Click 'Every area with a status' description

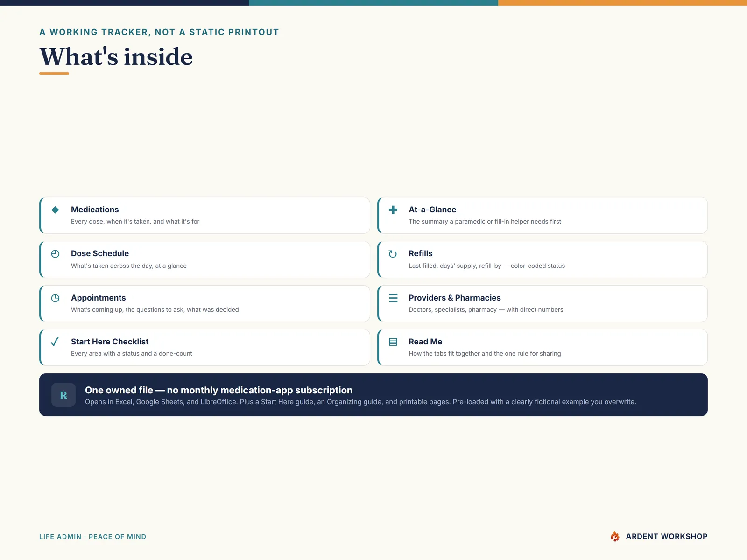132,354
